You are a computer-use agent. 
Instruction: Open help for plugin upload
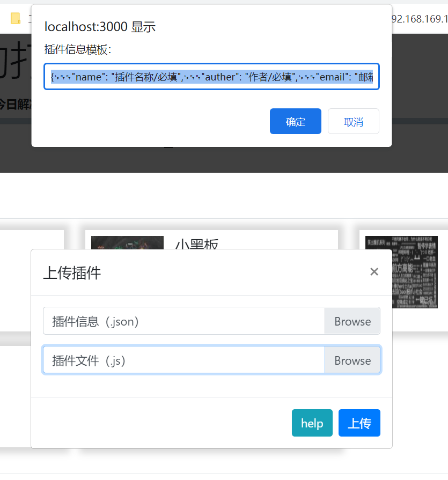coord(312,423)
